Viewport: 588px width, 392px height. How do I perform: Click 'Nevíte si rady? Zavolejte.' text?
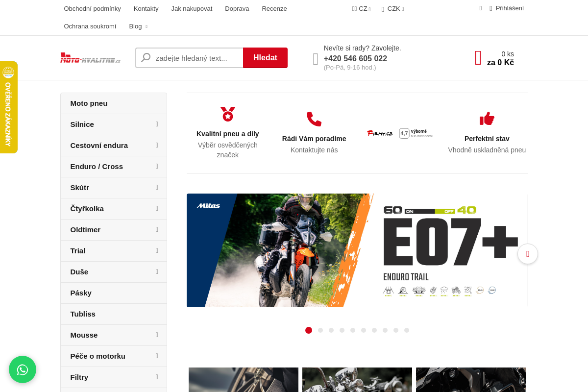coord(362,48)
